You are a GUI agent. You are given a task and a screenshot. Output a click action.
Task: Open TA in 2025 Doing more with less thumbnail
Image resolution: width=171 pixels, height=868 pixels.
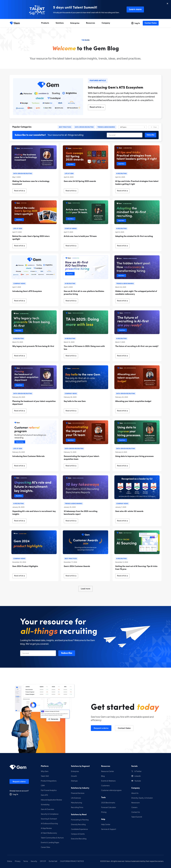coord(85,322)
